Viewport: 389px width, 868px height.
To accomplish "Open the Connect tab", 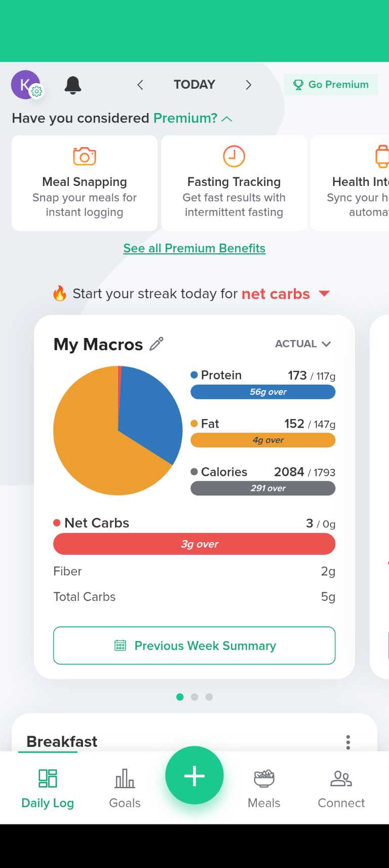I will (341, 788).
